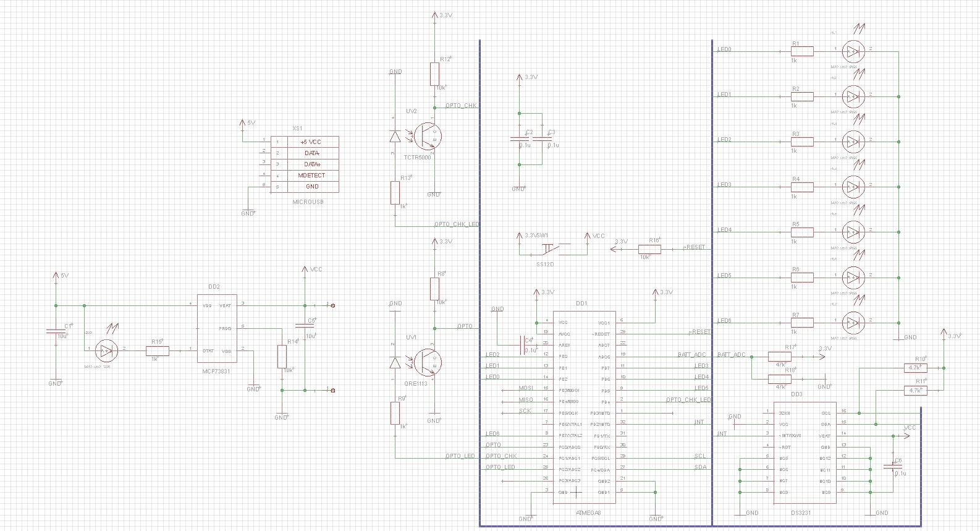Image resolution: width=980 pixels, height=531 pixels.
Task: Click the TCTR5000 part name label
Action: click(x=417, y=158)
